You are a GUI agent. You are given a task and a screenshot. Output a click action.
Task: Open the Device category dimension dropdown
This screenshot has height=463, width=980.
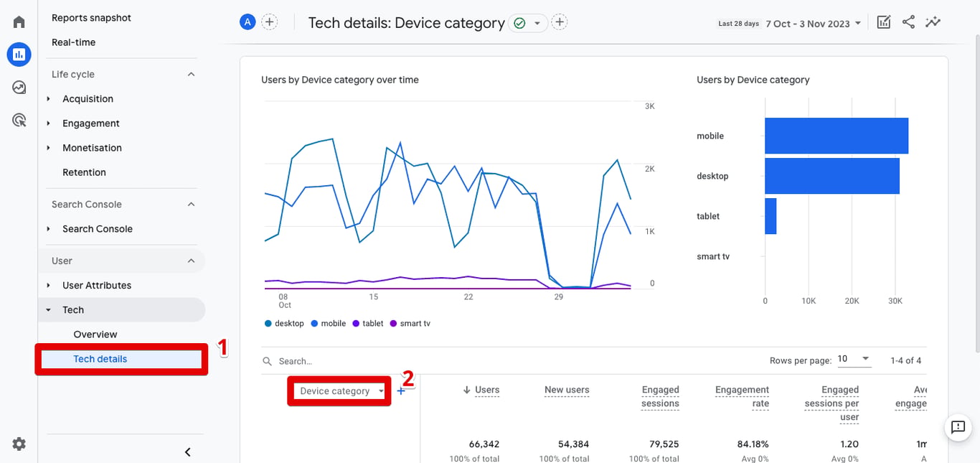coord(341,391)
